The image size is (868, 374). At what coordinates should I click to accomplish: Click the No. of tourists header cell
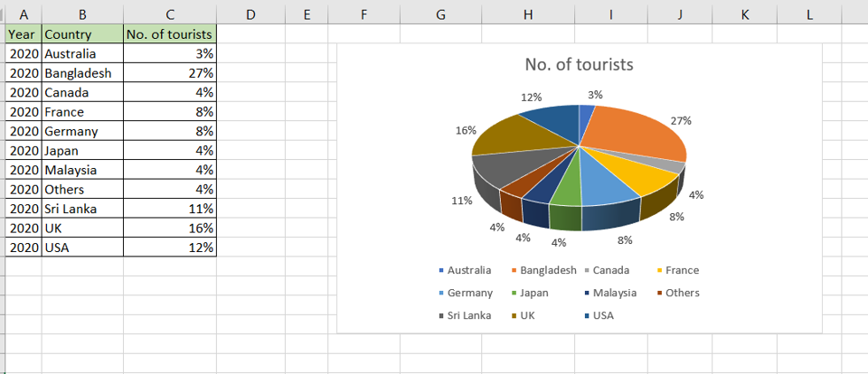click(170, 34)
